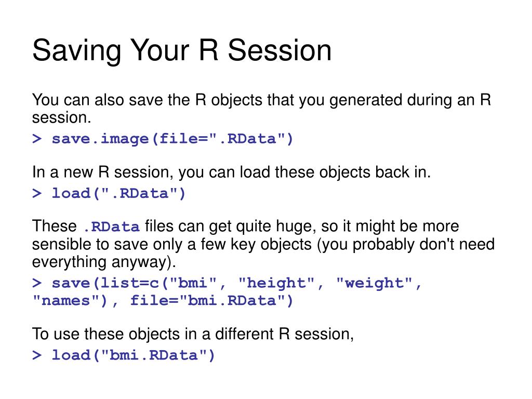Viewport: 532px width, 399px height.
Task: Click the 'Saving Your R Session' title
Action: tap(182, 51)
